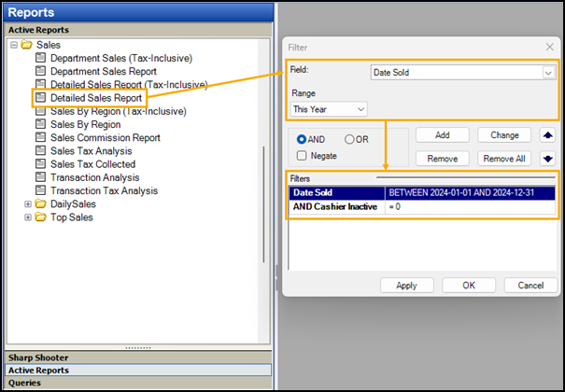Click the Detailed Sales Report page icon
Viewport: 565px width, 392px height.
(x=41, y=98)
